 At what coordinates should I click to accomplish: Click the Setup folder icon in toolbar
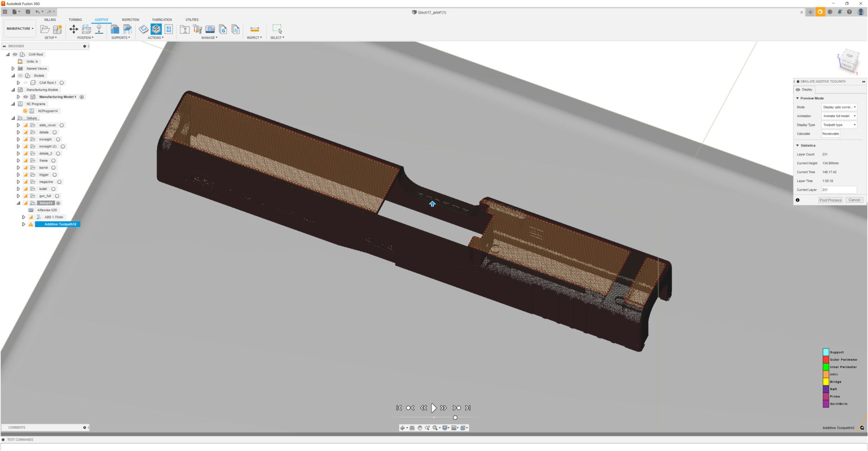(45, 29)
